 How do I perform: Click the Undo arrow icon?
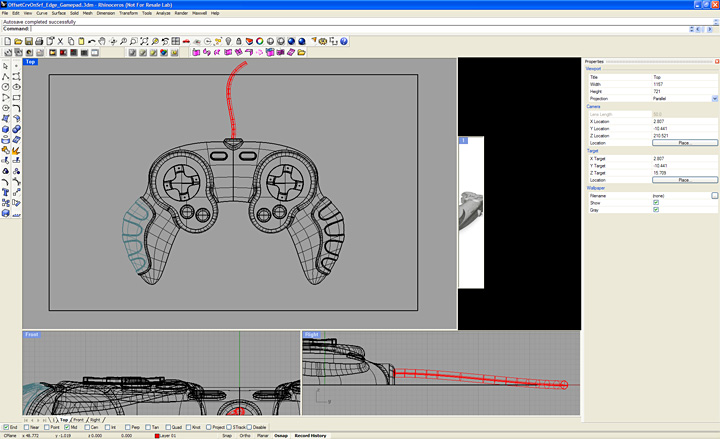pos(92,41)
